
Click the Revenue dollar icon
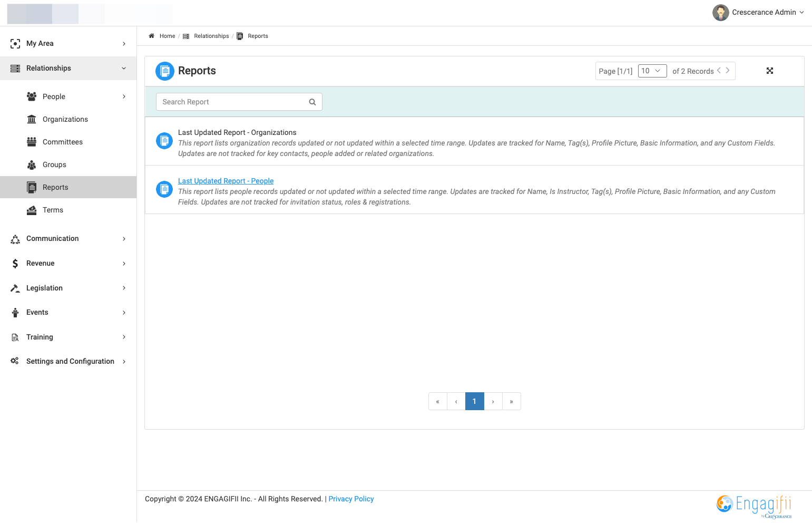click(x=15, y=264)
